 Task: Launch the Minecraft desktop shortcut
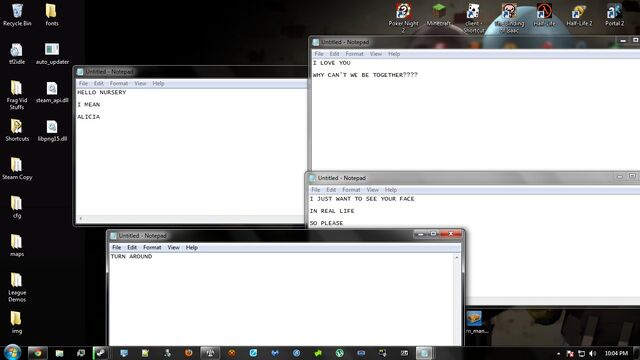tap(438, 15)
